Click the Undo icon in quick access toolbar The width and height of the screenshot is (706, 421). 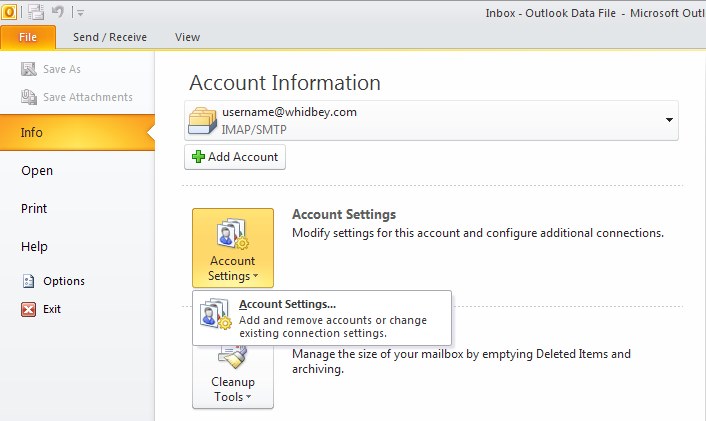tap(58, 12)
